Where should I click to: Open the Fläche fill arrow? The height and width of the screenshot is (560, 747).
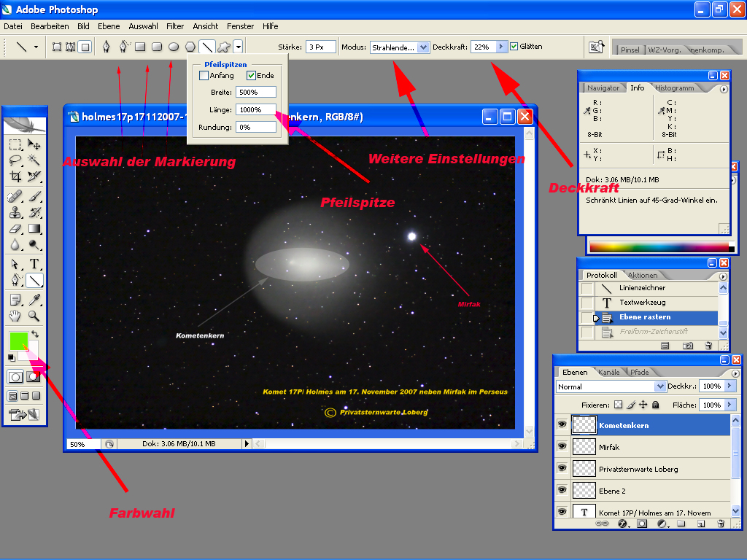tap(729, 405)
